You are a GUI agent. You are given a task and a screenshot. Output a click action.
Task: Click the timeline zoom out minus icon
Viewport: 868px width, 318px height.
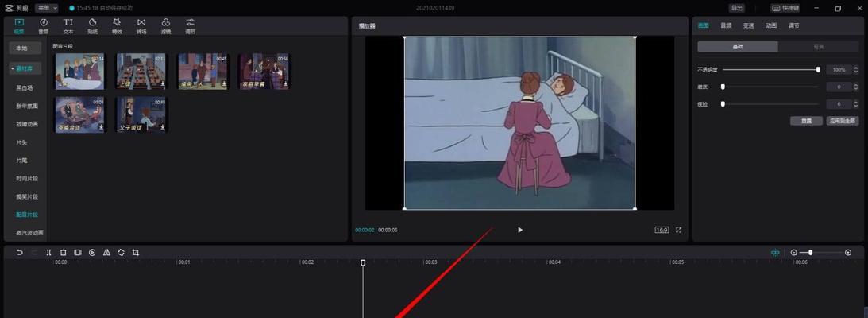pyautogui.click(x=794, y=253)
